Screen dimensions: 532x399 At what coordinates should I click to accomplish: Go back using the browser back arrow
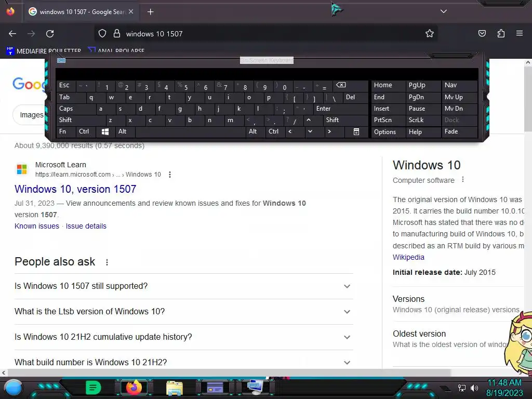pyautogui.click(x=12, y=34)
